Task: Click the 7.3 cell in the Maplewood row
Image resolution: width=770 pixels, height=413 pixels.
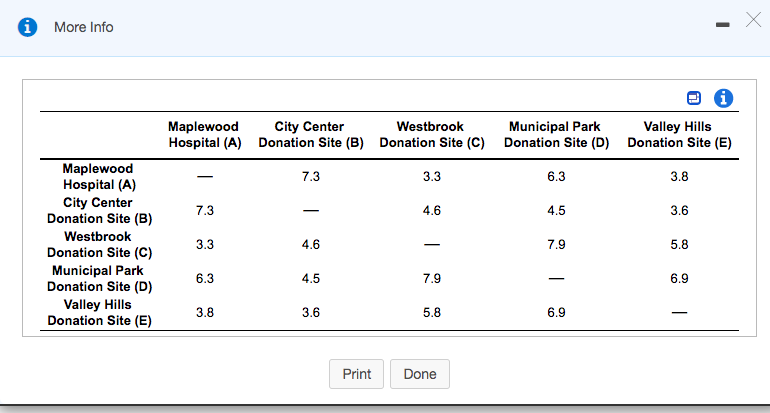Action: [x=311, y=177]
